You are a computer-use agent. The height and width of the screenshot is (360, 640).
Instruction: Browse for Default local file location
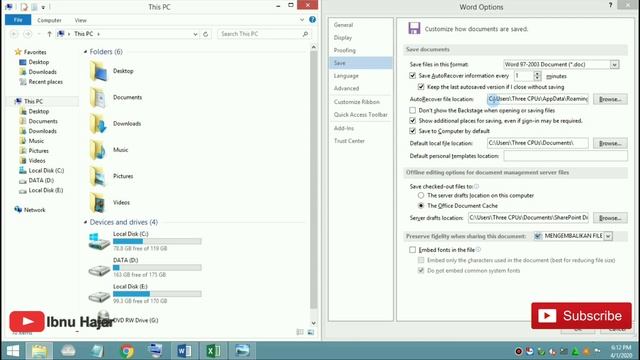point(610,143)
